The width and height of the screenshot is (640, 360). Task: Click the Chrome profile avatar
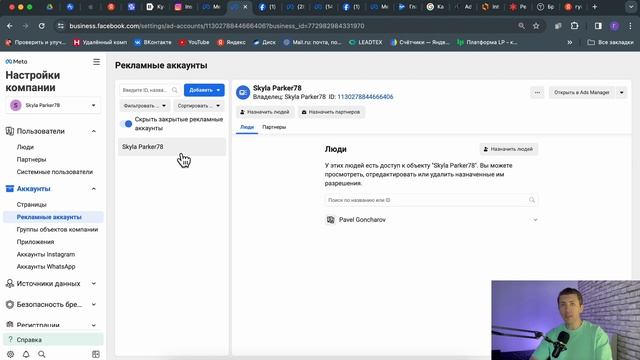[614, 26]
